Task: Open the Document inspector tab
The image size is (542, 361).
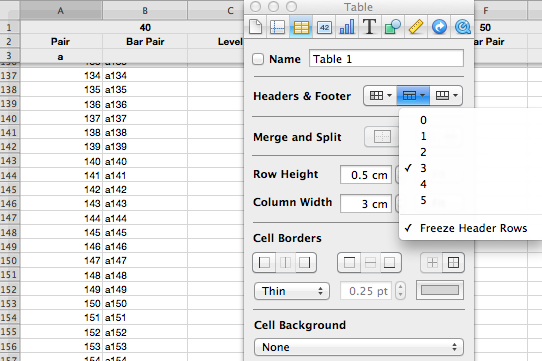Action: click(255, 27)
